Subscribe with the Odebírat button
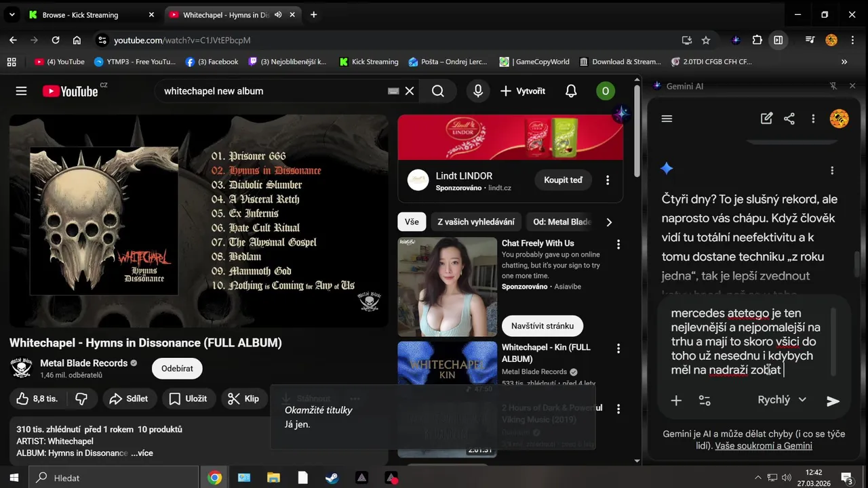The image size is (868, 488). click(x=177, y=369)
